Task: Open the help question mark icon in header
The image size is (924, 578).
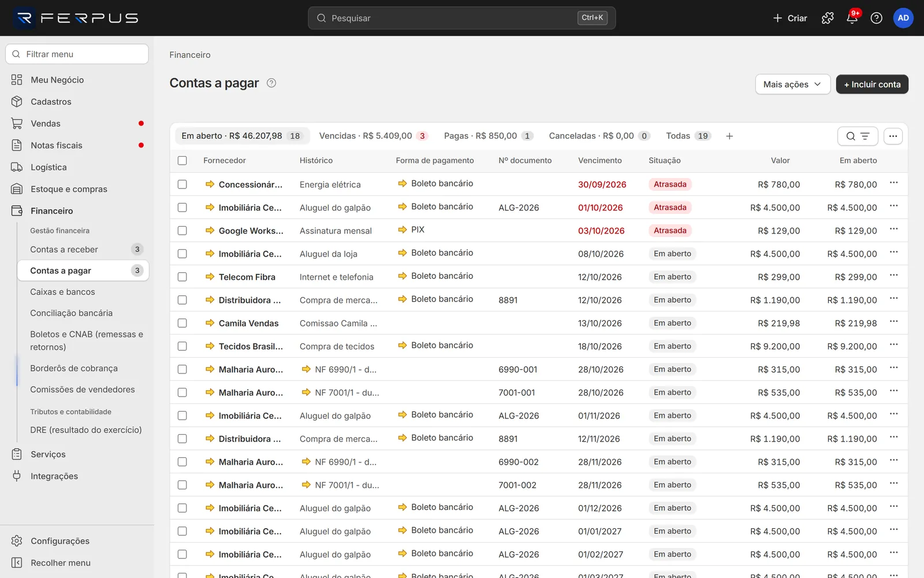Action: click(876, 18)
